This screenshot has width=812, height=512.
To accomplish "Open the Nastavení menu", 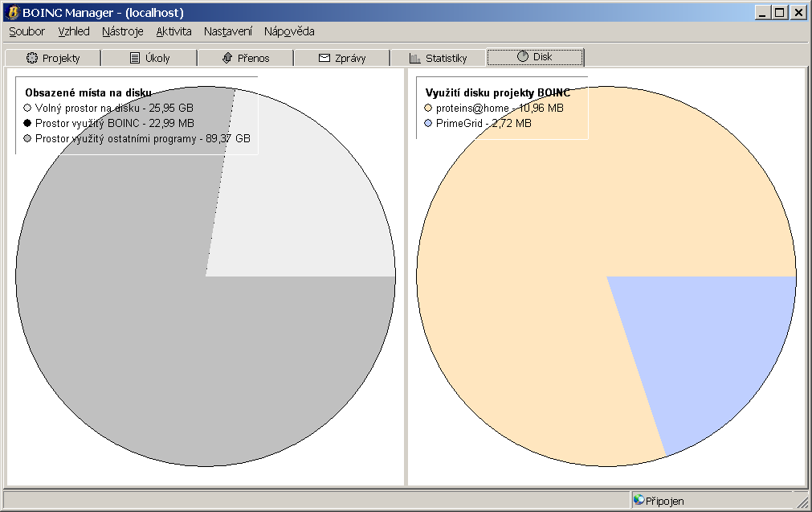I will pyautogui.click(x=228, y=31).
